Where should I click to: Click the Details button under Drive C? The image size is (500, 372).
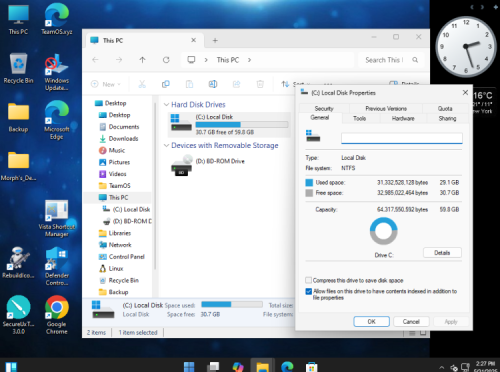pos(442,253)
